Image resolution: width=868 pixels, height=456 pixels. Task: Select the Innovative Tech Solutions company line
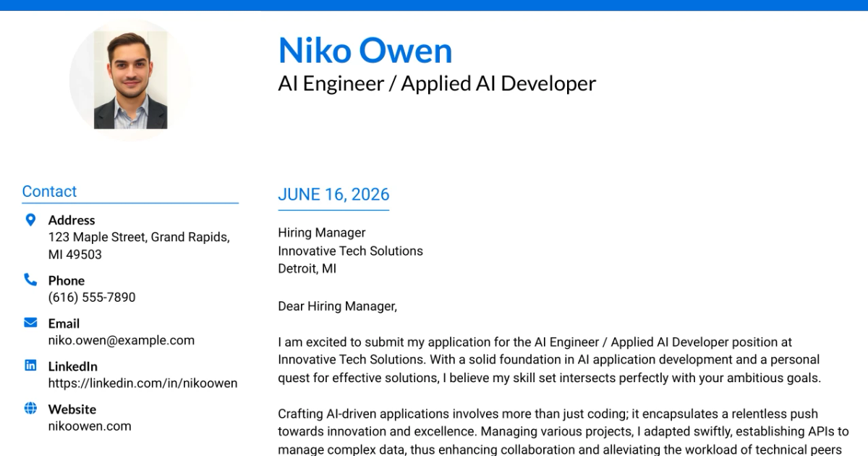tap(351, 250)
